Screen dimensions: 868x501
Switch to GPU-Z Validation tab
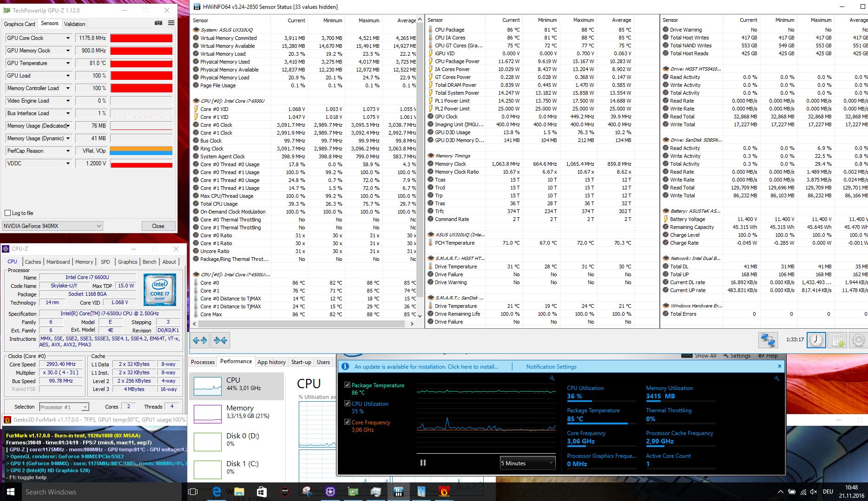tap(75, 24)
